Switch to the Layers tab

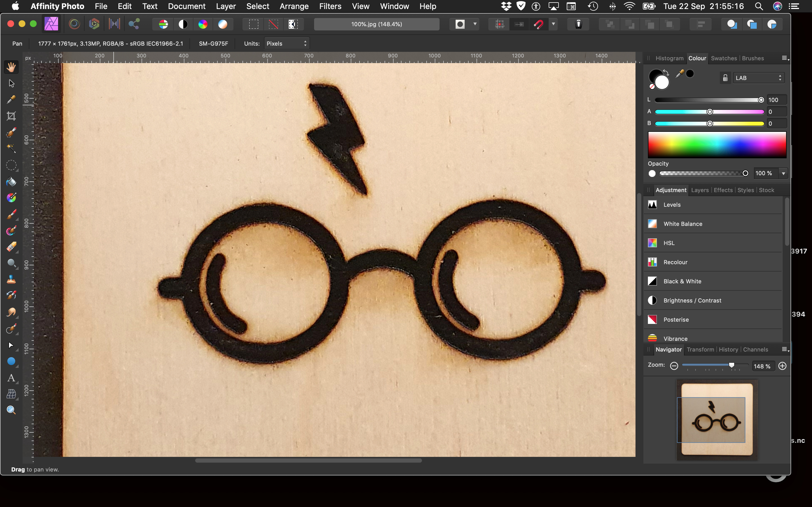(700, 190)
